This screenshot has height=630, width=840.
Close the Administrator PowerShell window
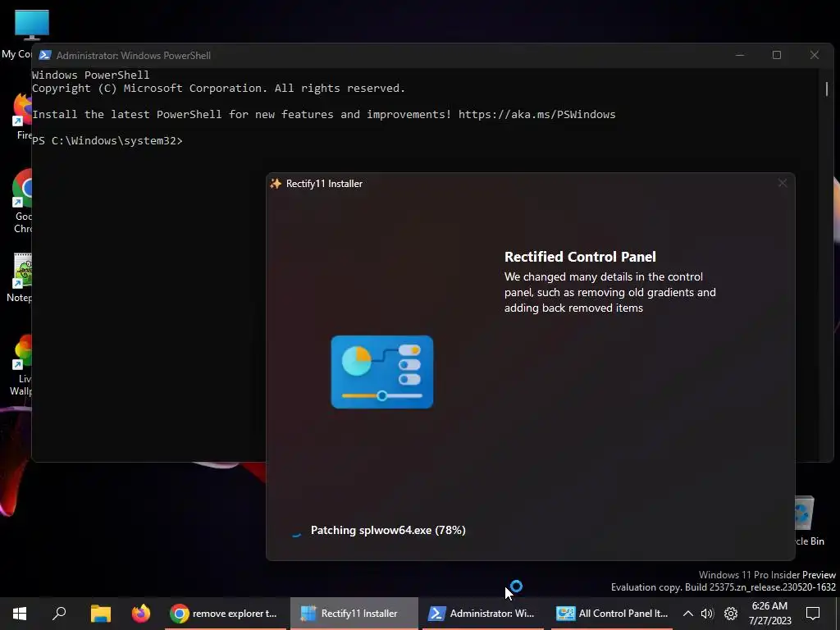[x=815, y=55]
